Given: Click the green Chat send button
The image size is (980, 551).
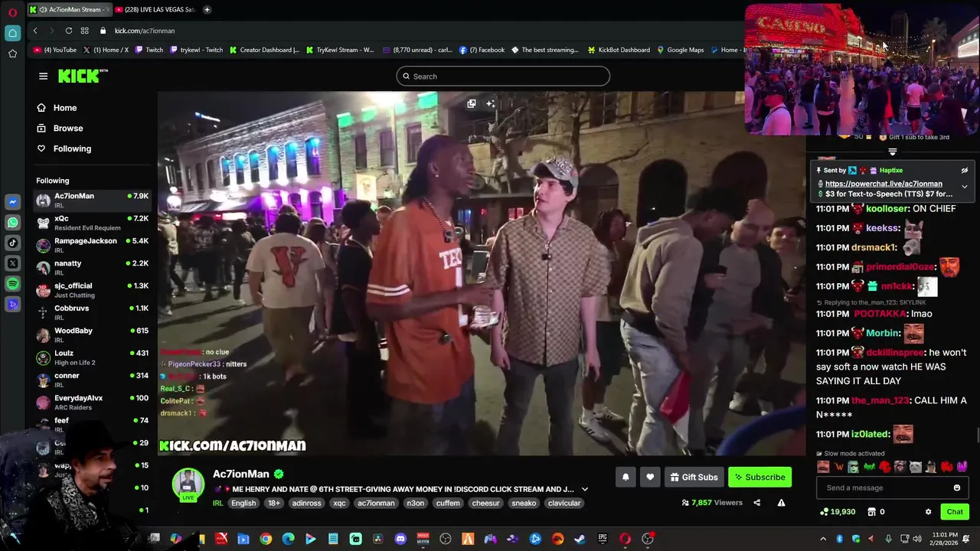Looking at the screenshot, I should [x=955, y=512].
